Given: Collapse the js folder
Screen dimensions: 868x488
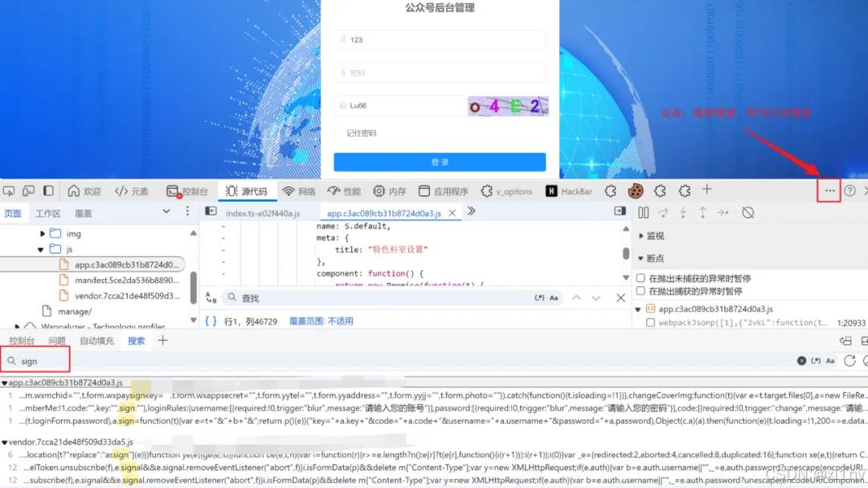Looking at the screenshot, I should pos(41,249).
